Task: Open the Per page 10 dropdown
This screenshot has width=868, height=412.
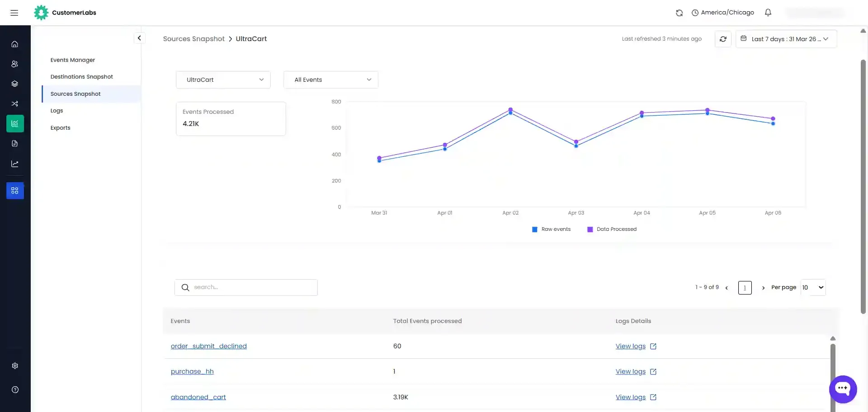Action: 813,287
